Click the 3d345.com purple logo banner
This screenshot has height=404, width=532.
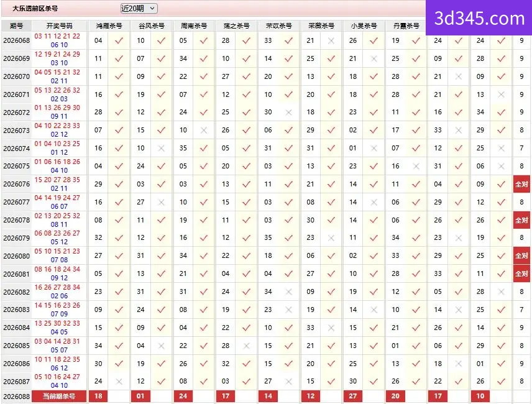(479, 17)
